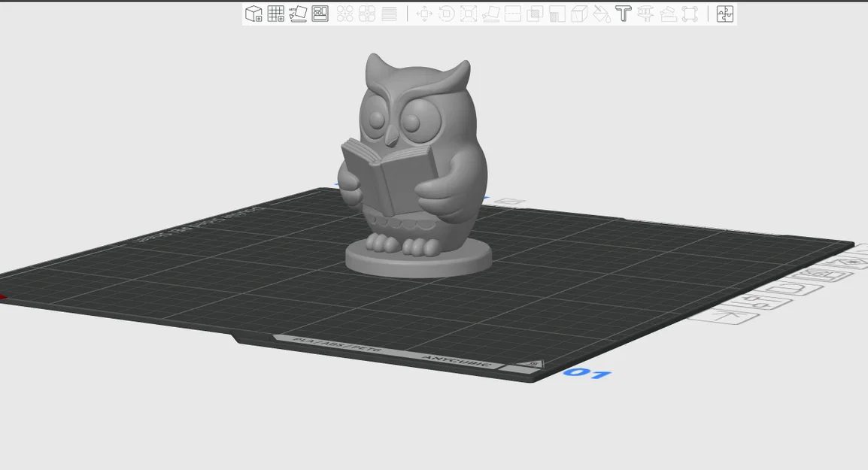This screenshot has height=470, width=868.
Task: Click the PLA/ABS/PETG label on the plate
Action: coord(336,344)
